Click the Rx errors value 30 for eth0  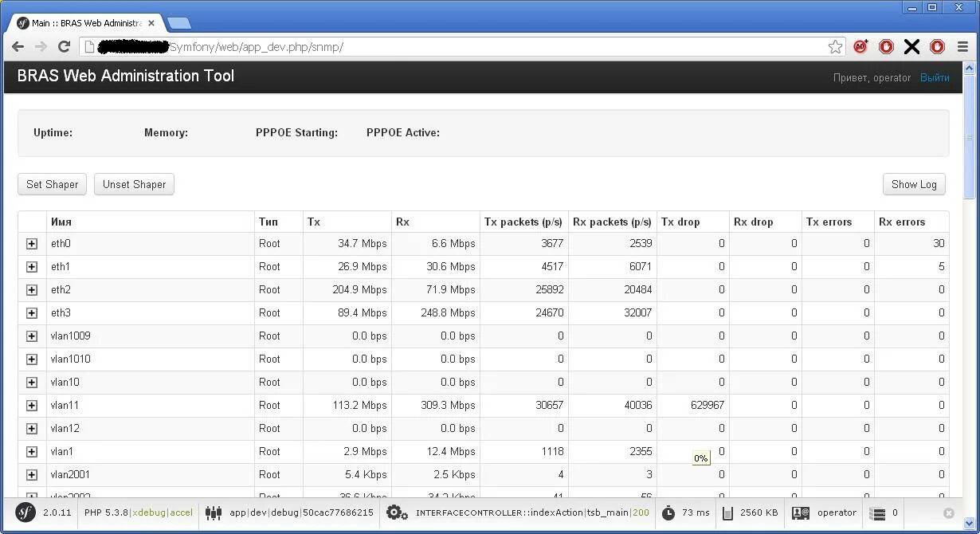[x=939, y=244]
